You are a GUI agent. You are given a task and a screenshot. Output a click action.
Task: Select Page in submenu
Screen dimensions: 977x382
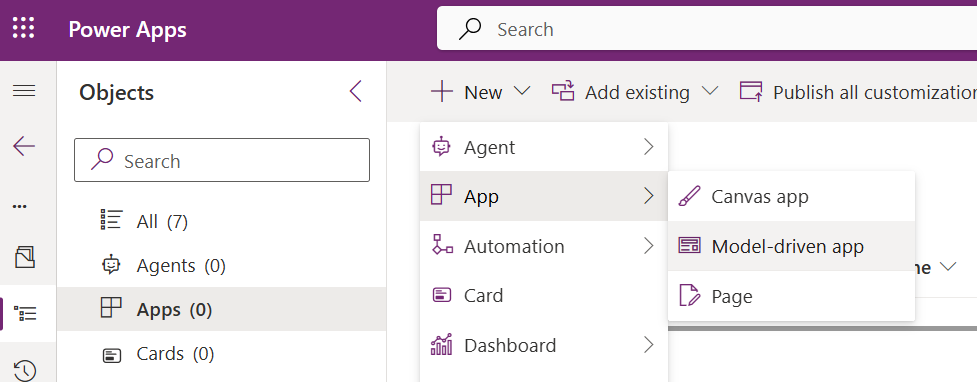pyautogui.click(x=791, y=296)
